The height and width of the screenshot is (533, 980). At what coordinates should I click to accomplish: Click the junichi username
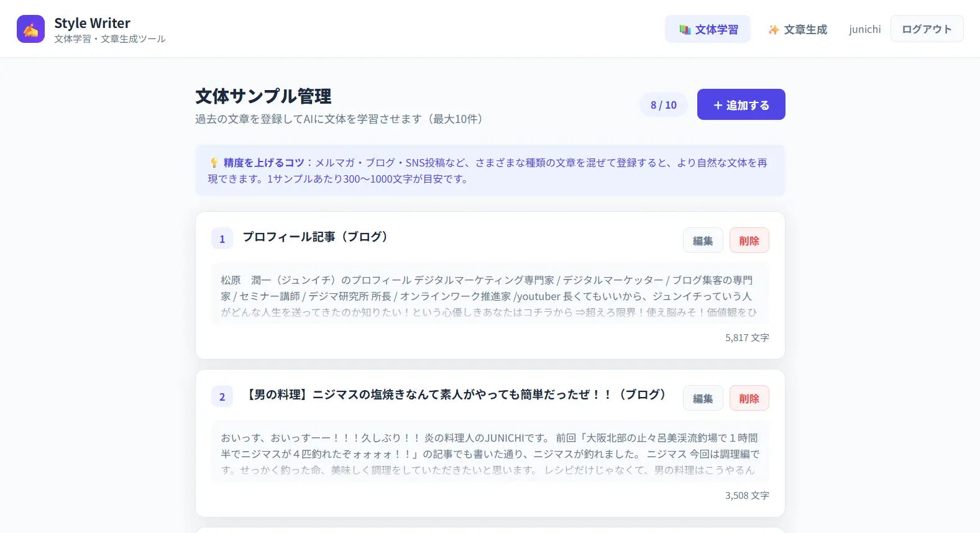coord(864,29)
